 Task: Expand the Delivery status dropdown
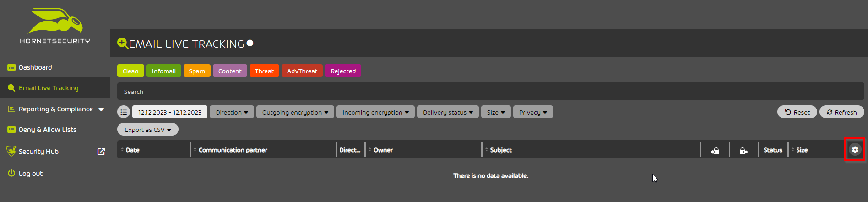(x=447, y=112)
